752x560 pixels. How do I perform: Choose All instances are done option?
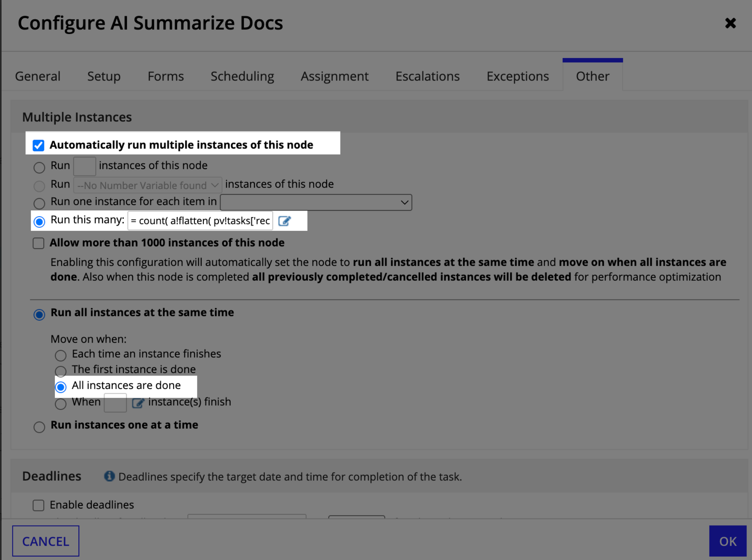(x=61, y=387)
